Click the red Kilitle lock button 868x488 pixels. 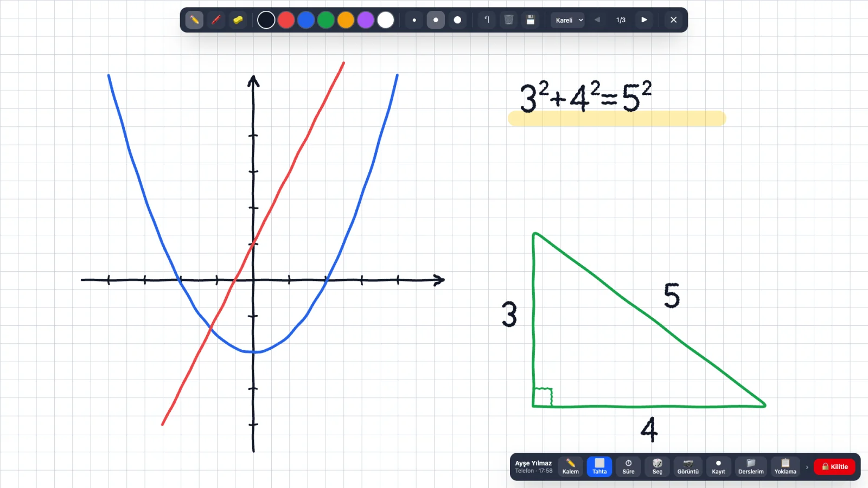pos(834,467)
